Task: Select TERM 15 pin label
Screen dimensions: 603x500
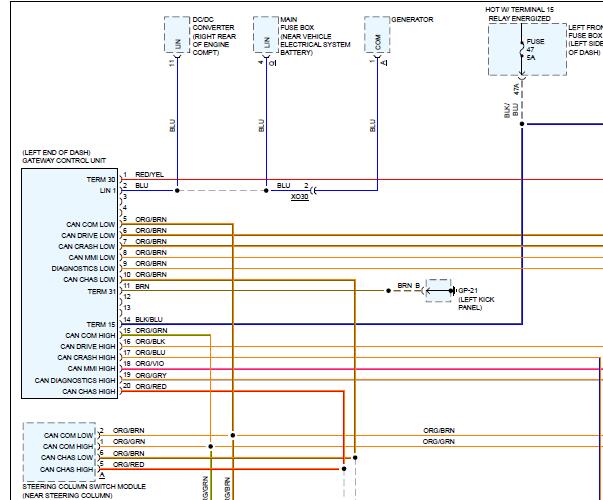Action: point(101,325)
